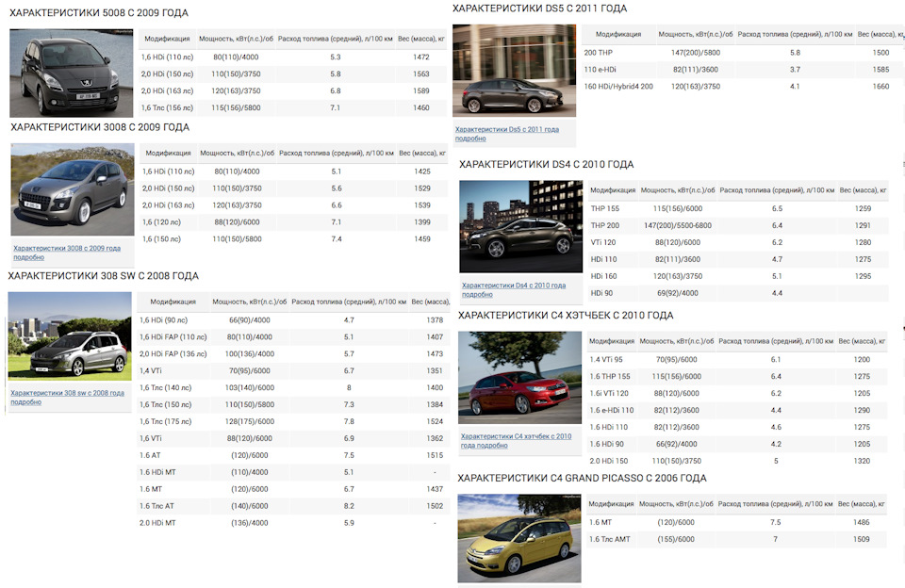Select '1,6 Тпс (156 лс)' row in 5008 table
Screen dimensions: 905x588
pyautogui.click(x=293, y=108)
